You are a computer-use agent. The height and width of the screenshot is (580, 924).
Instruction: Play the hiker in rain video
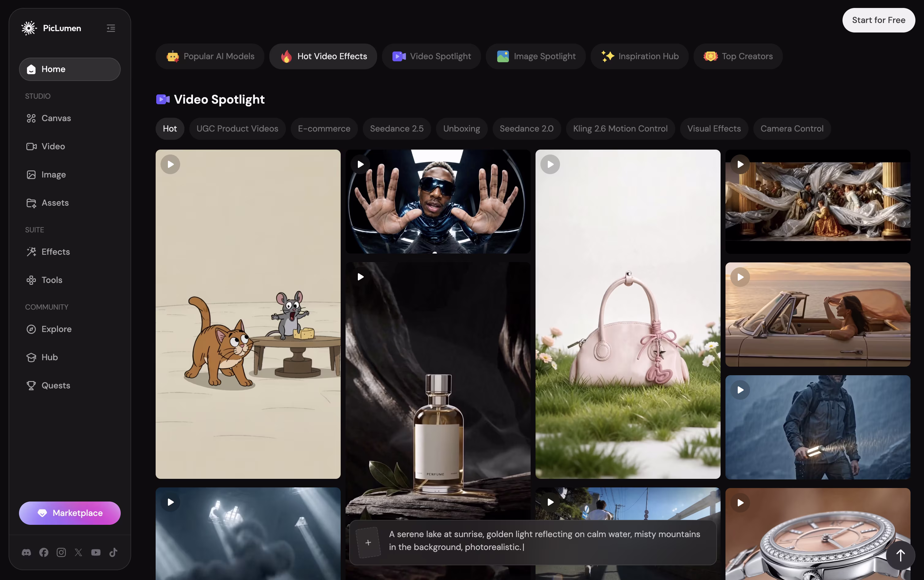(740, 390)
